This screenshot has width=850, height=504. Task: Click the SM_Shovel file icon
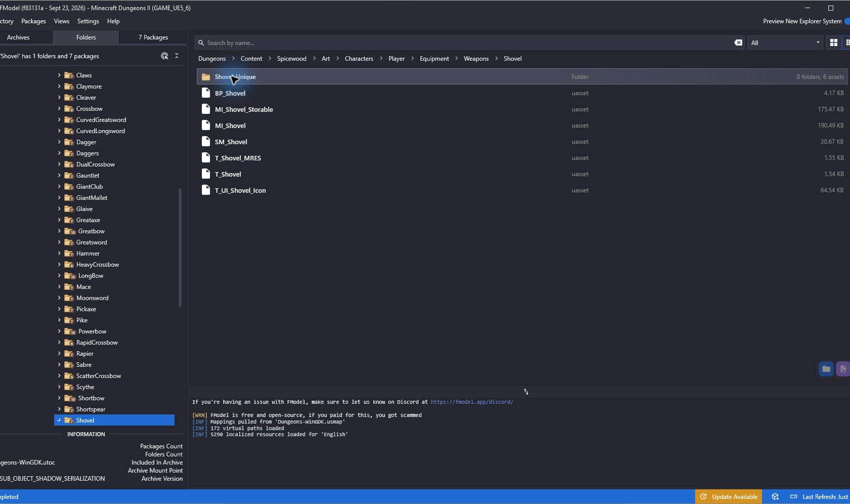206,142
